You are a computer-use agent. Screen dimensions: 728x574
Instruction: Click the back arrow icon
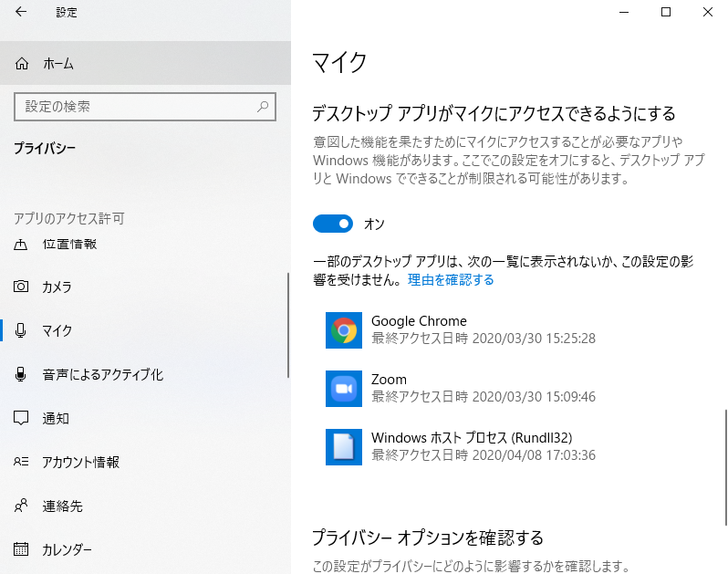(21, 12)
